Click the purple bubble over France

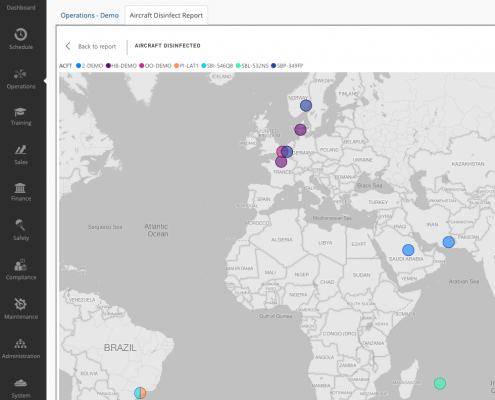[281, 162]
